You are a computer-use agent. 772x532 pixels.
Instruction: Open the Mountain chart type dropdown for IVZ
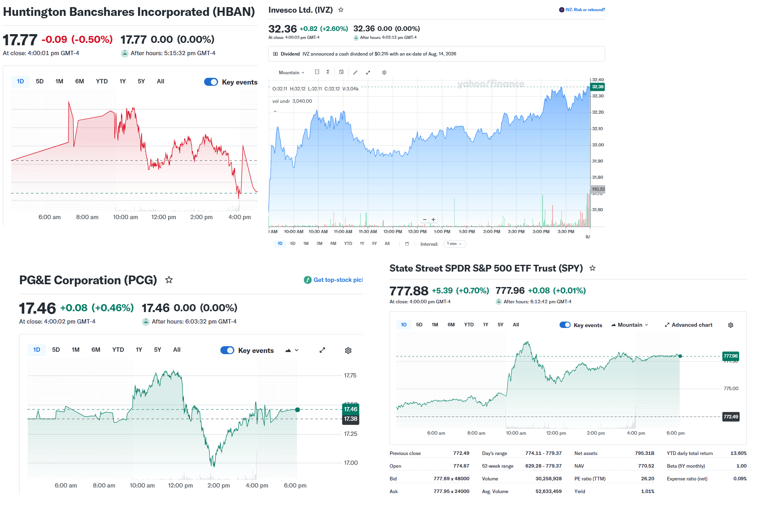(291, 72)
